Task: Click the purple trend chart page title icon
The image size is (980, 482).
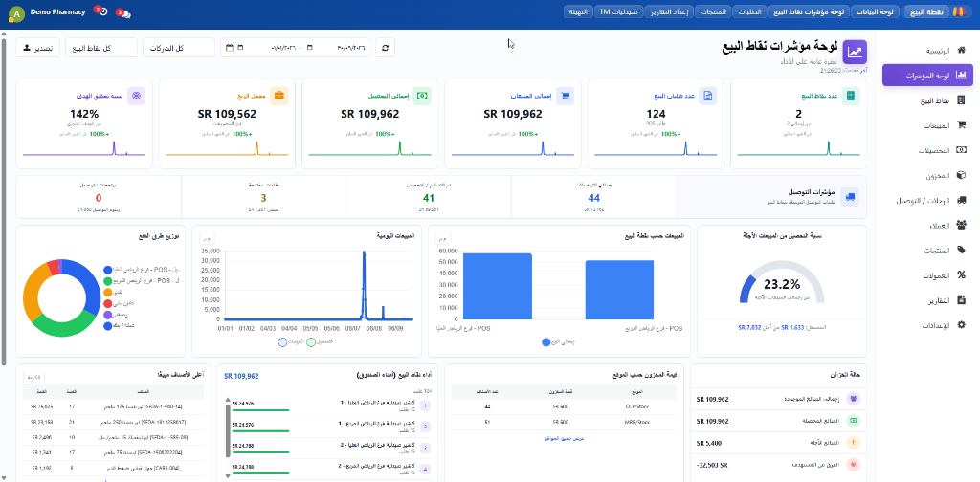Action: tap(855, 52)
